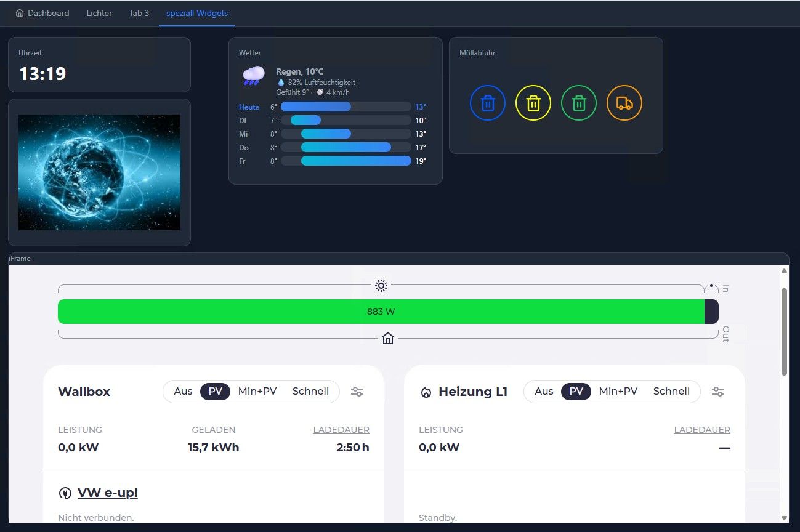
Task: Select the blue trash bin icon
Action: pos(488,103)
